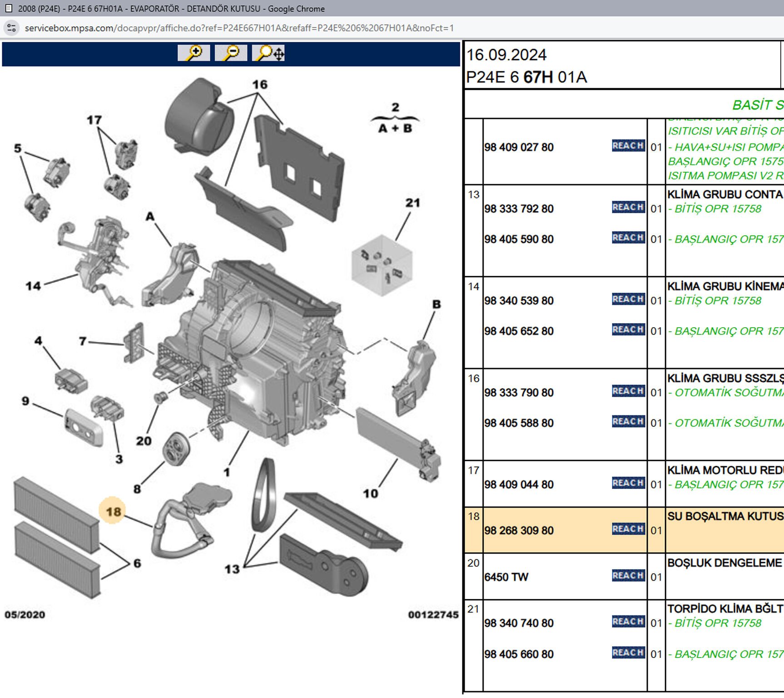Click the browser address bar URL
Viewport: 784px width, 698px height.
[x=239, y=28]
